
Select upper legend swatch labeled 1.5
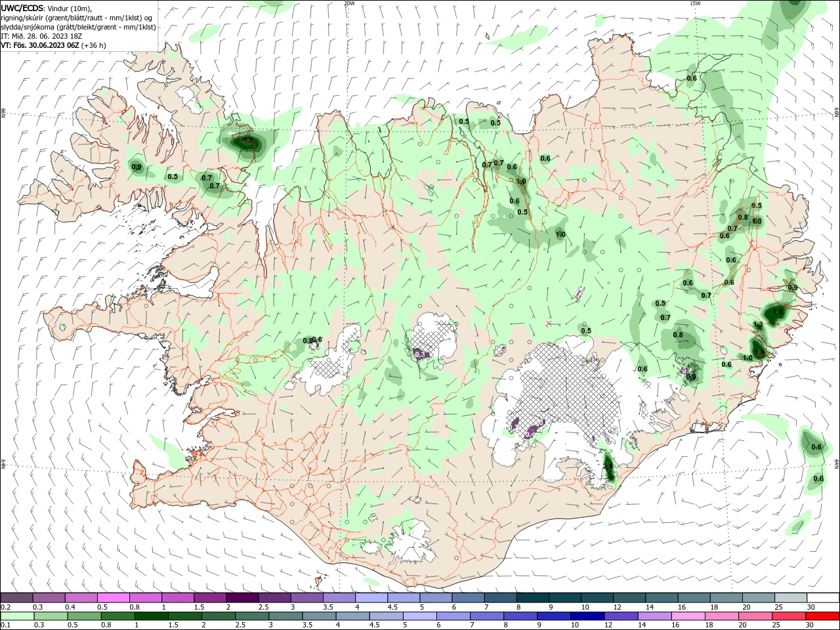point(210,598)
